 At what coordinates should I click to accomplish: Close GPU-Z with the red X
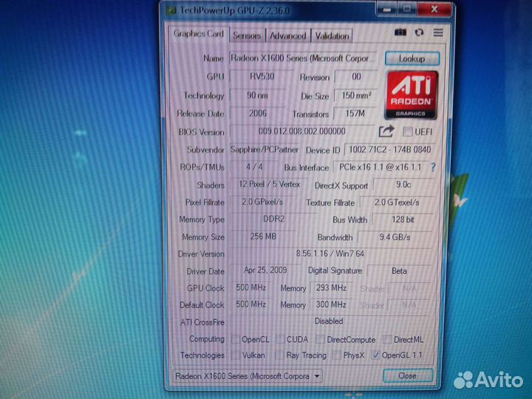pos(434,9)
